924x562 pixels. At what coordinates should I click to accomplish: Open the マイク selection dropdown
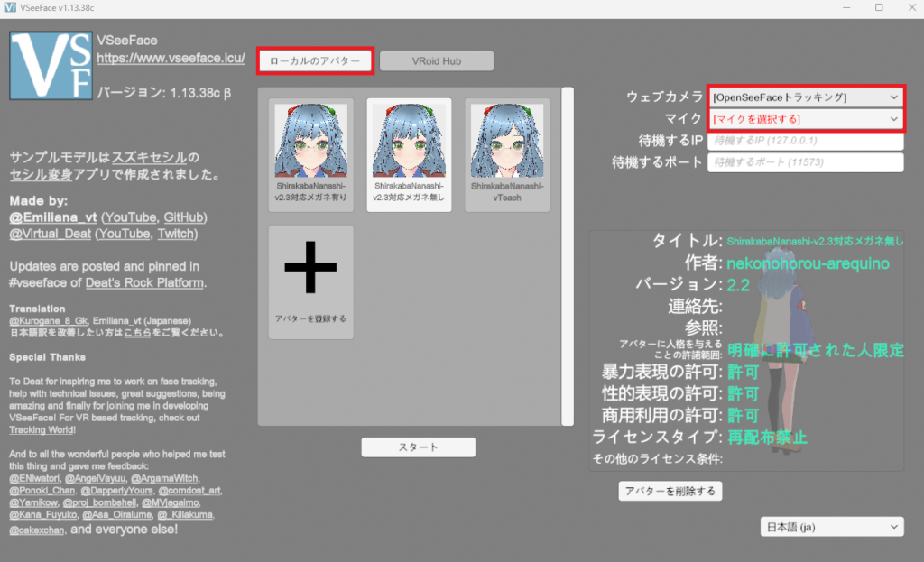806,119
